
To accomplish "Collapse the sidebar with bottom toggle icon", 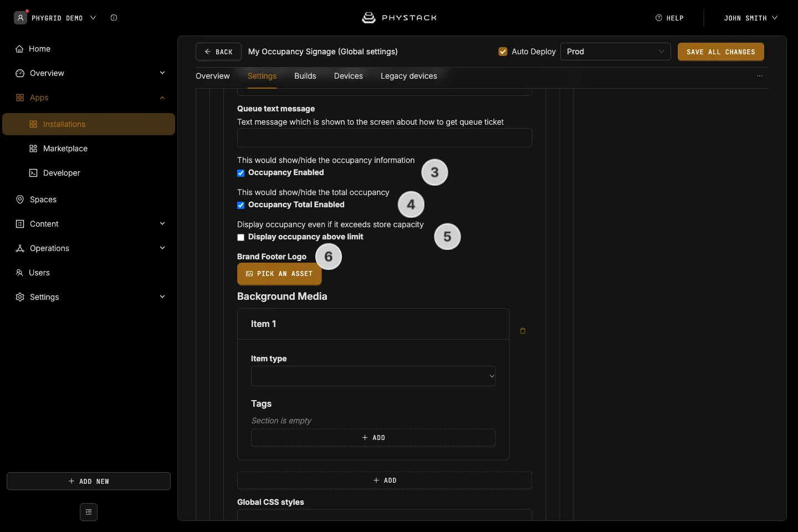I will pyautogui.click(x=89, y=512).
